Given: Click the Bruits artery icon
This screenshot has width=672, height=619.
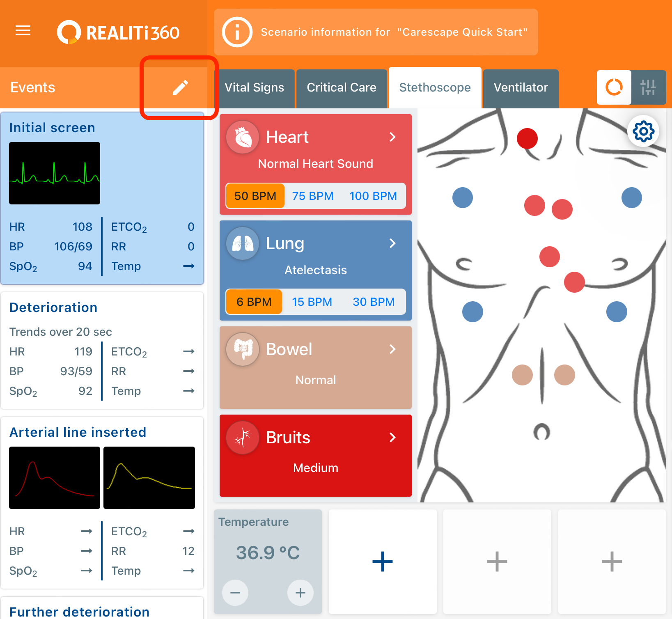Looking at the screenshot, I should [x=243, y=438].
